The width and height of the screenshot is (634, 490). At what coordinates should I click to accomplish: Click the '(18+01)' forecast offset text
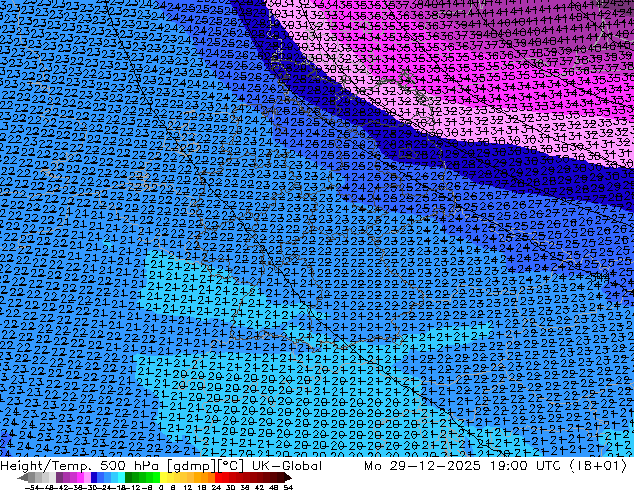(x=598, y=466)
